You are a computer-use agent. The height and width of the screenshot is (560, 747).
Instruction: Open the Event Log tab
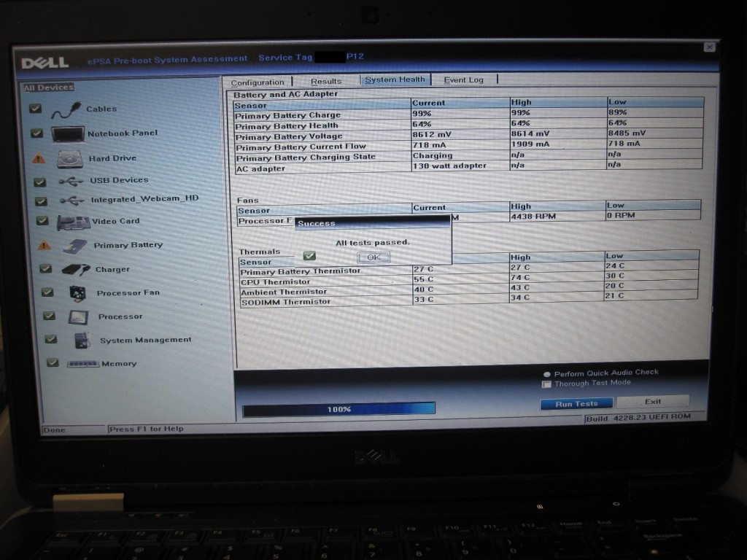[x=463, y=79]
